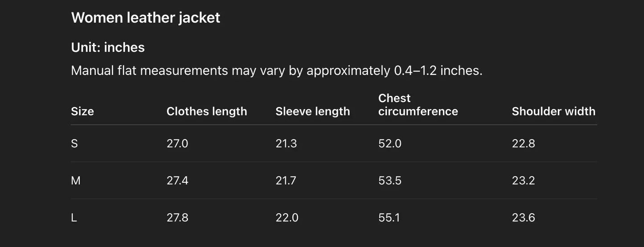Click the size M row label
The width and height of the screenshot is (644, 247).
(76, 181)
